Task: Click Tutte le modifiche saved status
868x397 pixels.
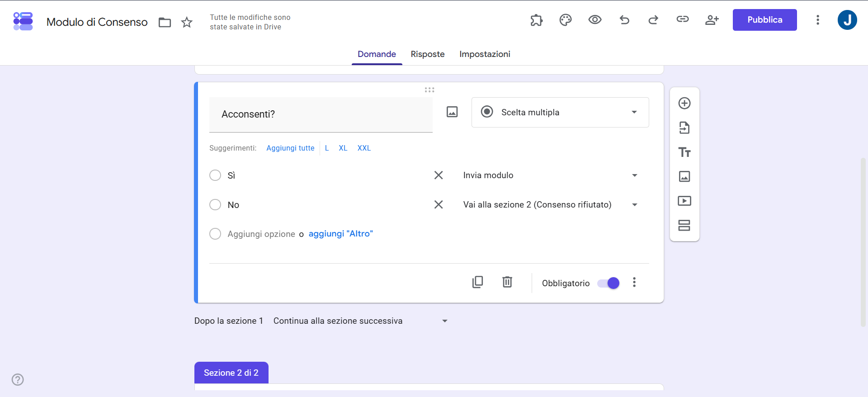Action: click(250, 22)
